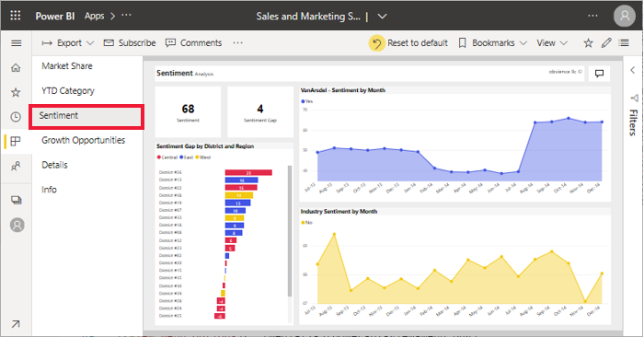644x337 pixels.
Task: Open Growth Opportunities report page
Action: point(84,140)
